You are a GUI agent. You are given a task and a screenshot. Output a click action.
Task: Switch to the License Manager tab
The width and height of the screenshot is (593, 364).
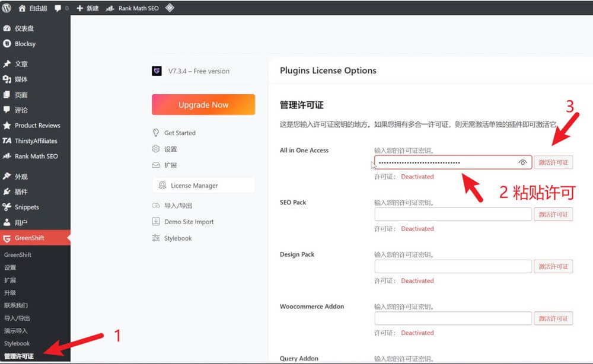point(203,185)
